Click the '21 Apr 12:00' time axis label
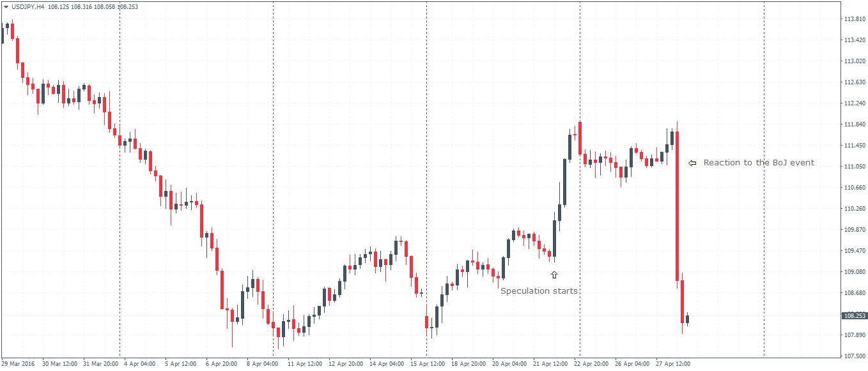The image size is (868, 371). tap(550, 364)
